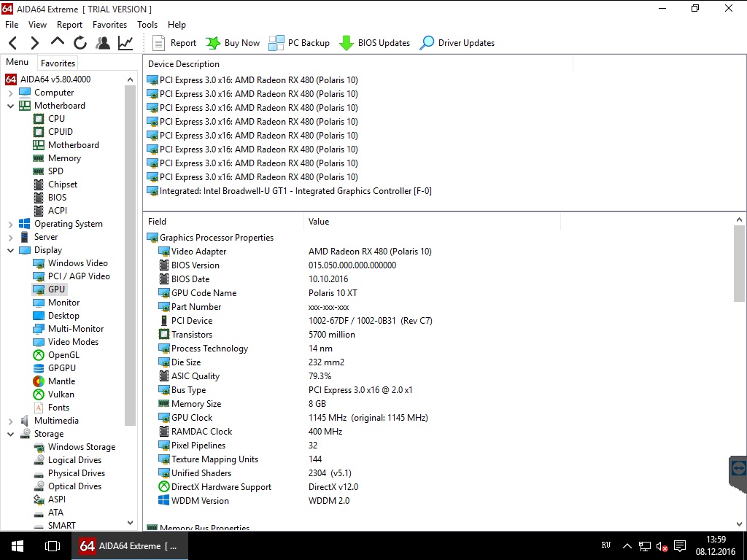Image resolution: width=747 pixels, height=560 pixels.
Task: Open Chipset tree item
Action: point(63,184)
